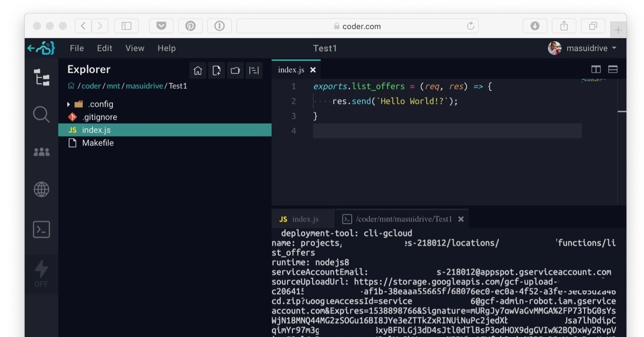The width and height of the screenshot is (644, 337).
Task: Open the Edit menu
Action: tap(105, 48)
